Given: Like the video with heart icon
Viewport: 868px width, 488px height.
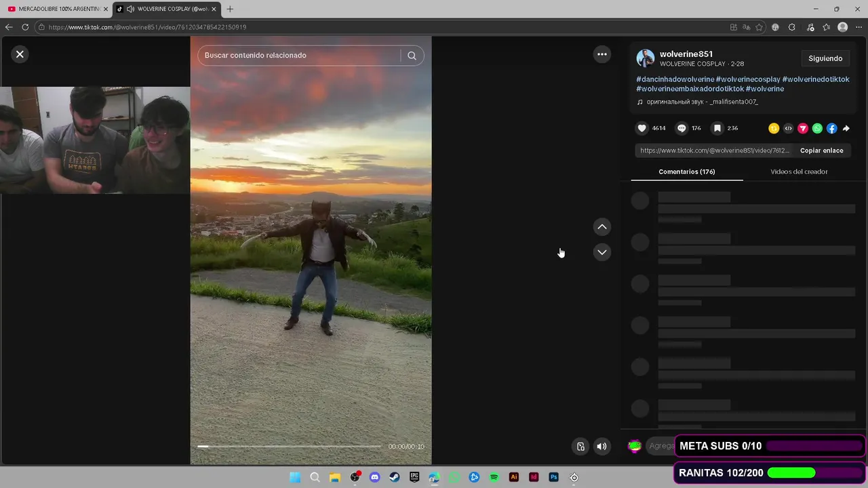Looking at the screenshot, I should click(642, 128).
